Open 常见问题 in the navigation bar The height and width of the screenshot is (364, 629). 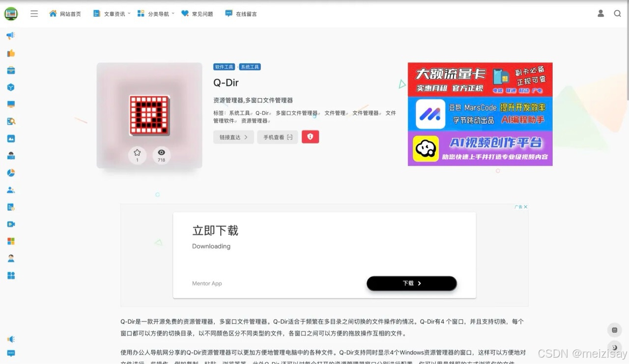(197, 14)
